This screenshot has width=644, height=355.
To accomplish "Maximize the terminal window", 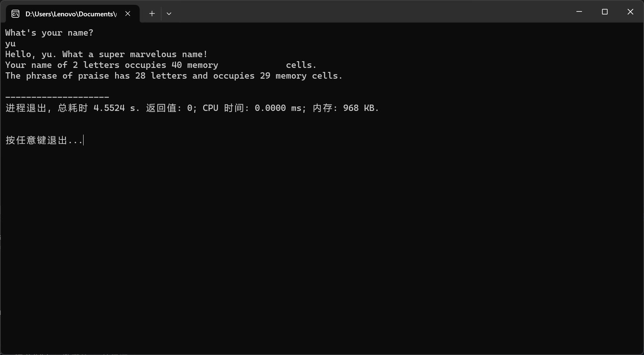I will [x=605, y=12].
